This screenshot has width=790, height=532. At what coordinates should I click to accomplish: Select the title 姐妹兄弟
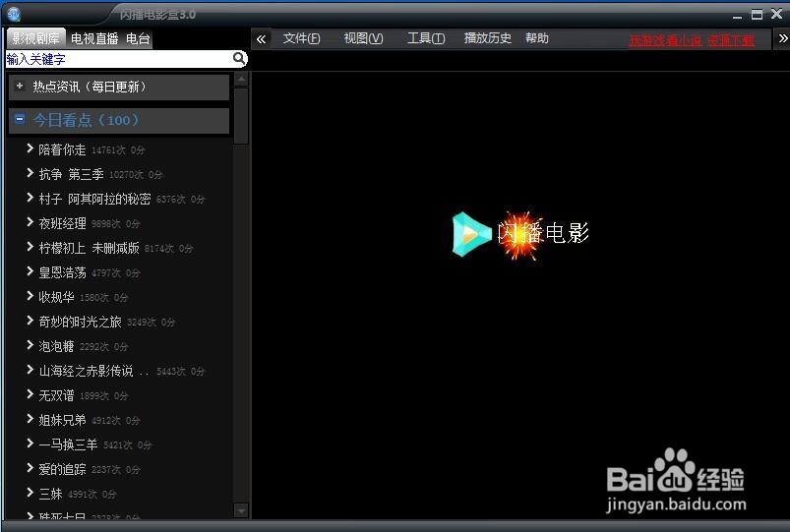click(x=63, y=420)
